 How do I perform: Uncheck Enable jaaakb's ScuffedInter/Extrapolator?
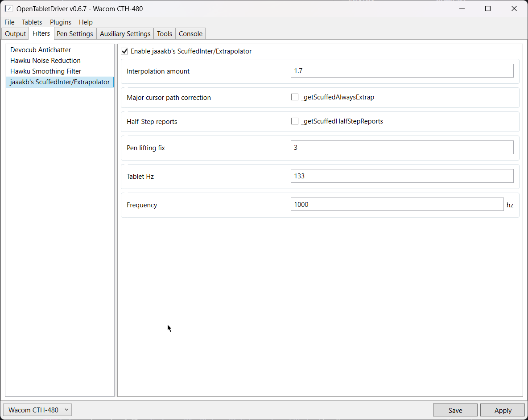(124, 51)
